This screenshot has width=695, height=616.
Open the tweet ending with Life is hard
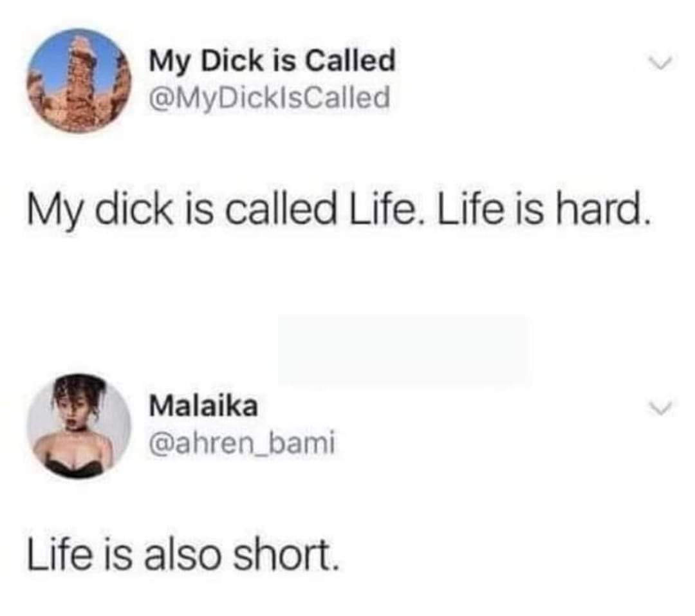[340, 209]
